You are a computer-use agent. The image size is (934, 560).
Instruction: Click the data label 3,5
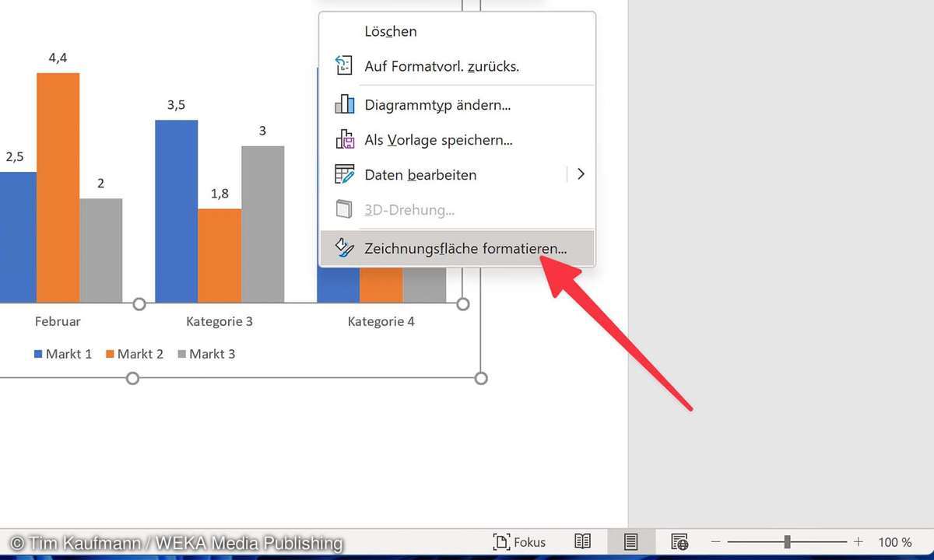pos(176,105)
